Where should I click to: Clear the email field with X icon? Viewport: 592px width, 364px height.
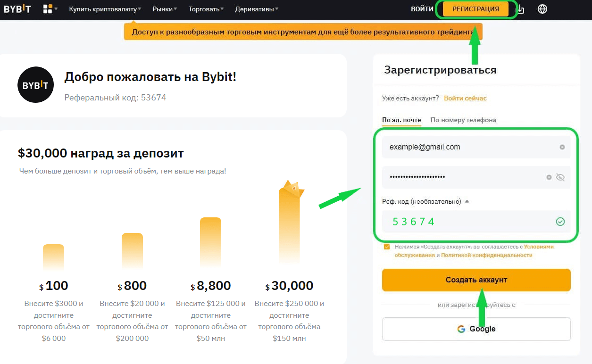pyautogui.click(x=562, y=147)
